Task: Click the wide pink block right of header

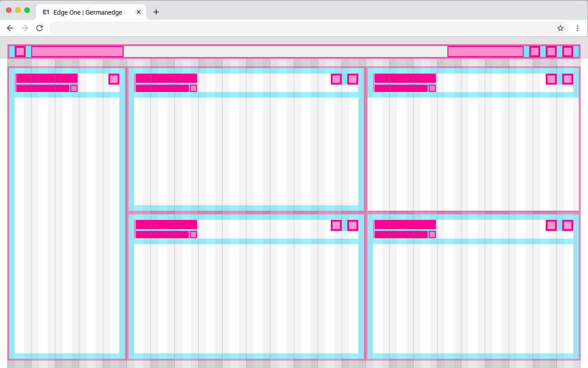Action: tap(486, 52)
